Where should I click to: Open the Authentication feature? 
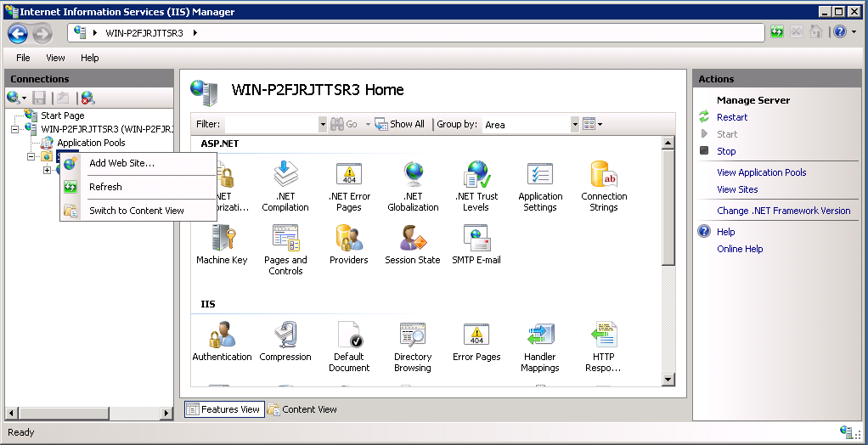(222, 341)
